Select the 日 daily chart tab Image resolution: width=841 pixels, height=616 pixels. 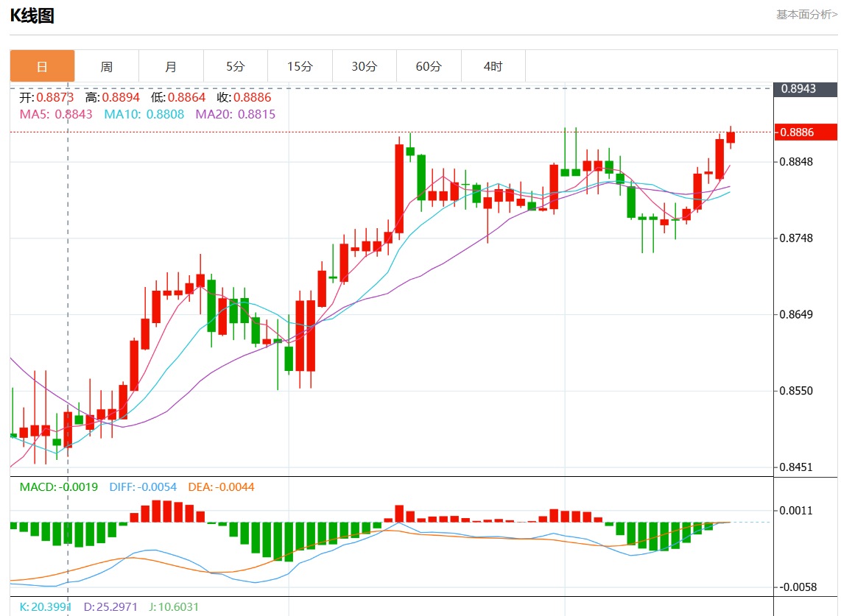point(42,66)
